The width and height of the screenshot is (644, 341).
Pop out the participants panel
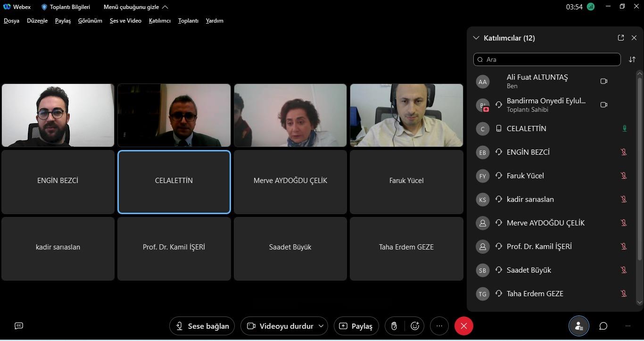pyautogui.click(x=621, y=38)
